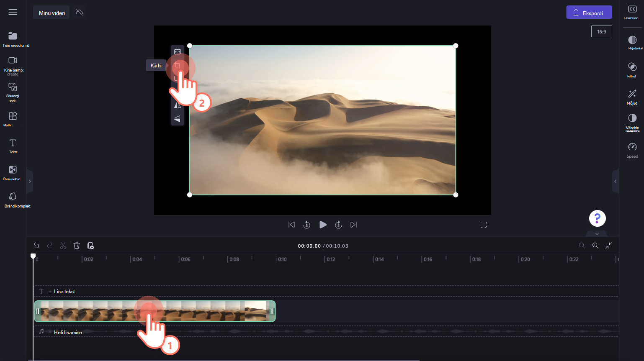Skip to the end of video

point(354,225)
